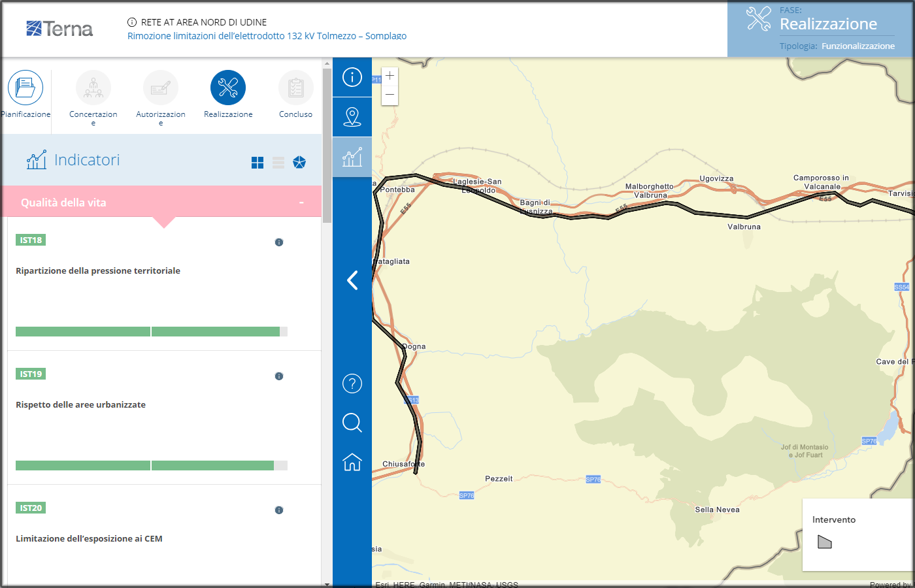Click RETE AT AREA NORD DI UDINE title
This screenshot has height=588, width=915.
pos(204,22)
